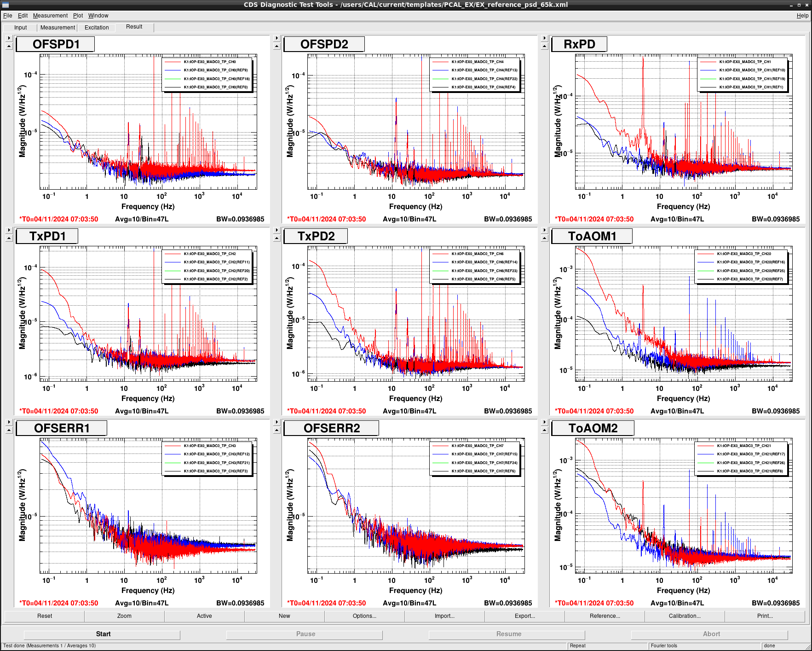Click up-arrow button beside OFSERR1 plot
The image size is (812, 651).
click(9, 430)
